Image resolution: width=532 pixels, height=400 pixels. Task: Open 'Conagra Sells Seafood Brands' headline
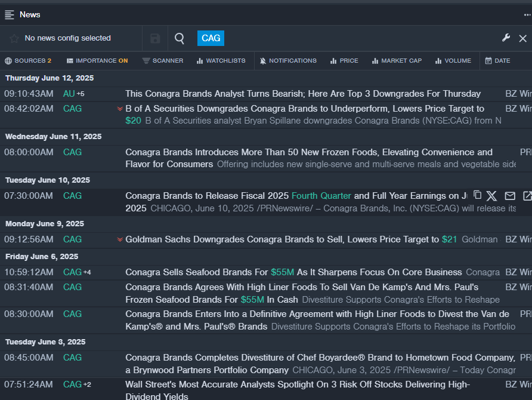click(x=293, y=272)
